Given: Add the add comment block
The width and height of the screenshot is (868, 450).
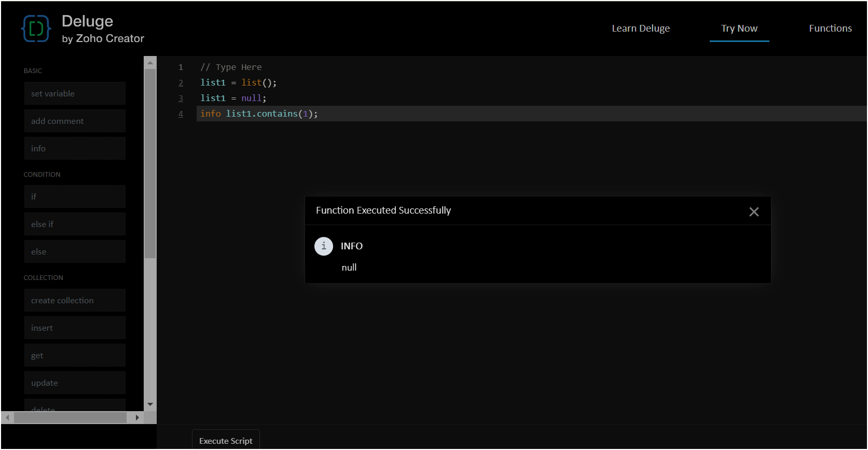Looking at the screenshot, I should point(75,121).
